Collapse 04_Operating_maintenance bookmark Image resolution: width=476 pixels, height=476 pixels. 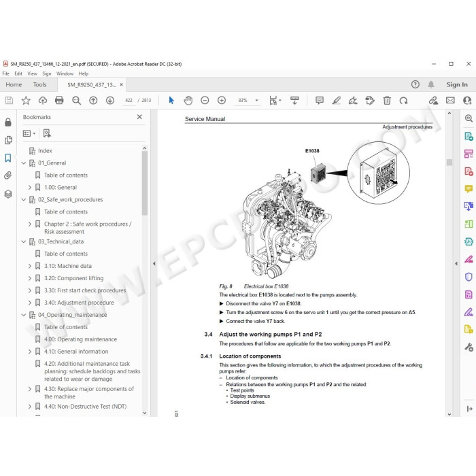(x=24, y=315)
